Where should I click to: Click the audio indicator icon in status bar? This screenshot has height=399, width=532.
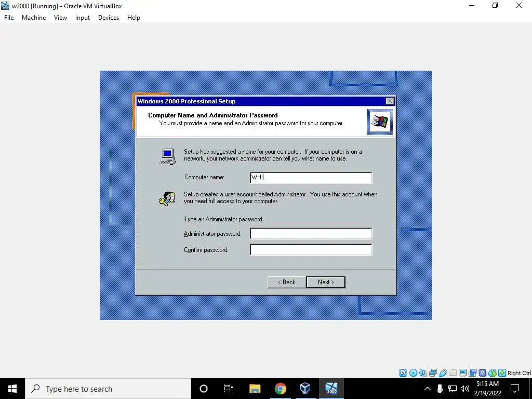(423, 373)
